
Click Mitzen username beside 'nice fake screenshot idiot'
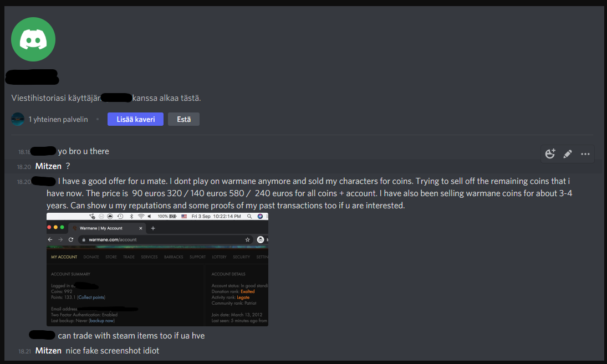pyautogui.click(x=48, y=351)
